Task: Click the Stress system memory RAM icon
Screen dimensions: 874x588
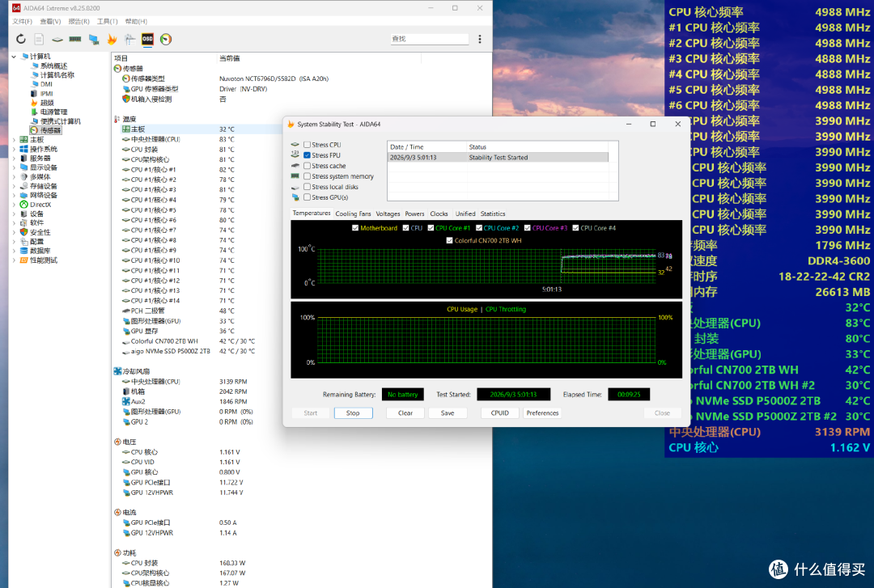Action: coord(295,176)
